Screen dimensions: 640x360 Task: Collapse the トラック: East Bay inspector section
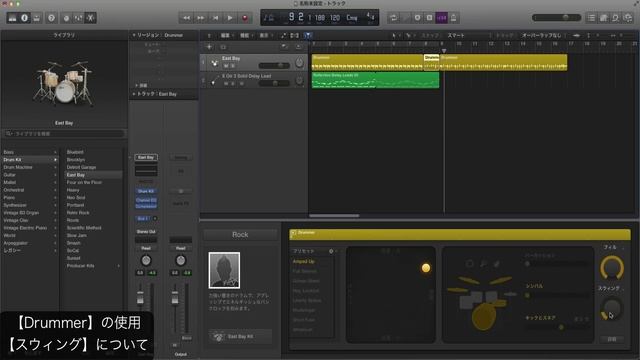click(x=134, y=94)
